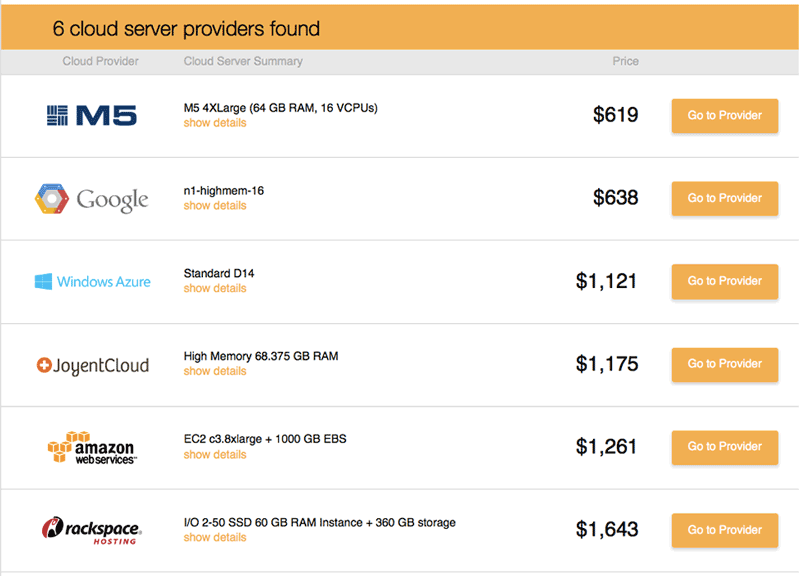The image size is (800, 576).
Task: Go to Provider for Google at $638
Action: 724,198
